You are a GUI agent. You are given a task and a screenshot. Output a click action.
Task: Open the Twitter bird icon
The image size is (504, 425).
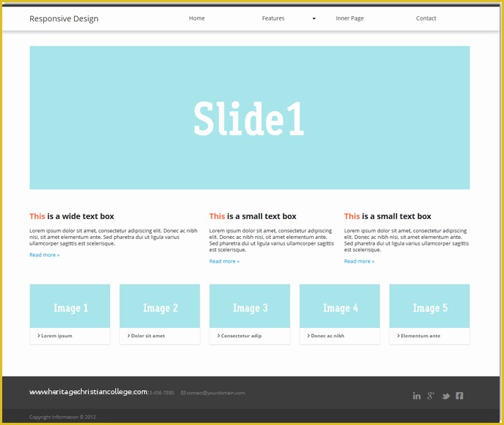pyautogui.click(x=445, y=396)
